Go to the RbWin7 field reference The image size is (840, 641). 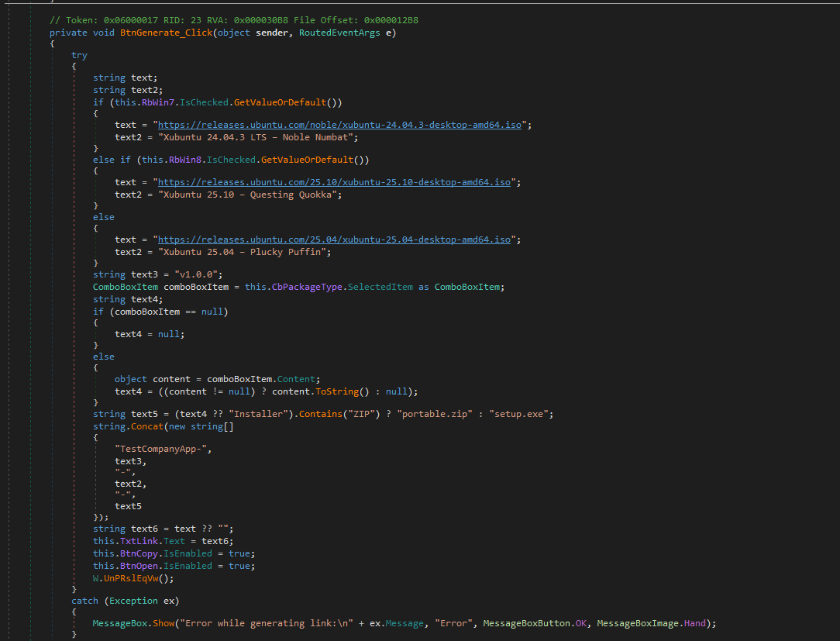point(158,102)
